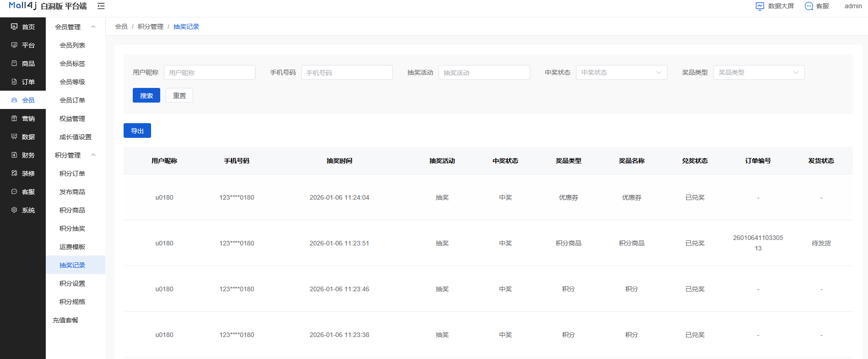Click the sidebar 客服 message icon
This screenshot has width=868, height=359.
(x=14, y=191)
